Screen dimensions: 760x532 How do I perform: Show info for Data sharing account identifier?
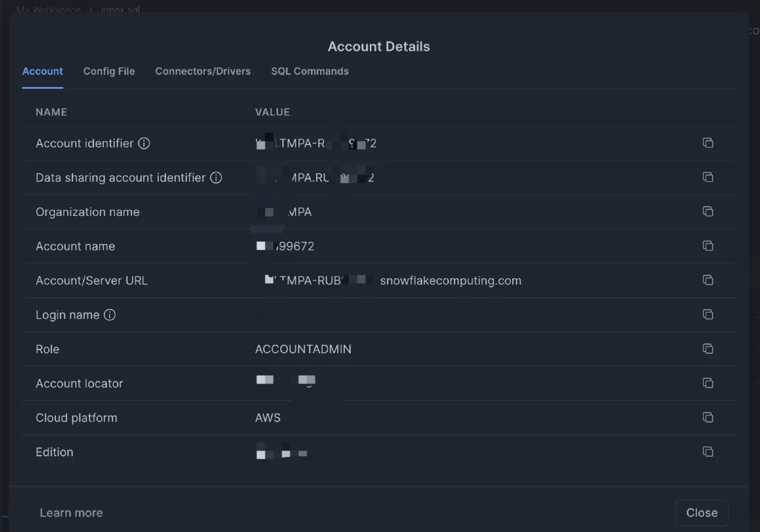[216, 178]
